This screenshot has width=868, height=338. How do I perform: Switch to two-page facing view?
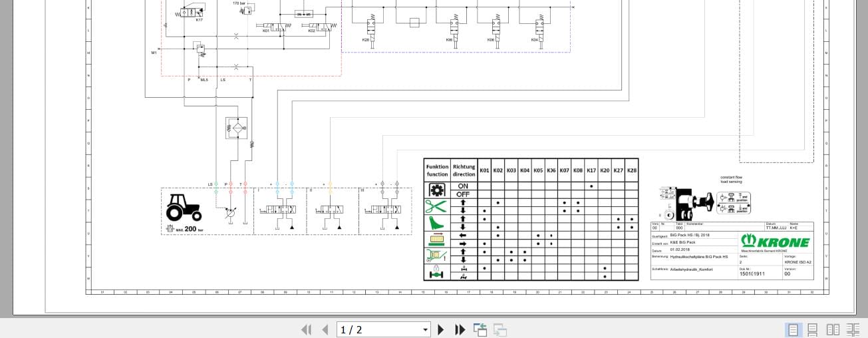tap(833, 329)
